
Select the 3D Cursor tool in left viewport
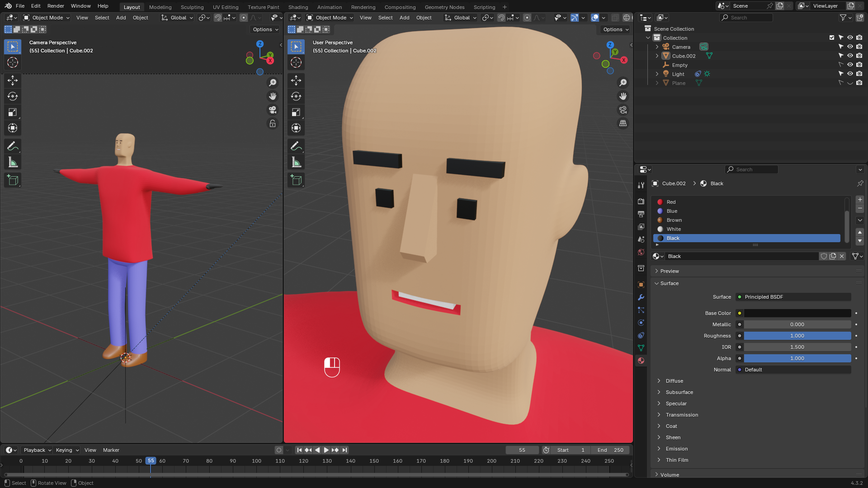13,62
